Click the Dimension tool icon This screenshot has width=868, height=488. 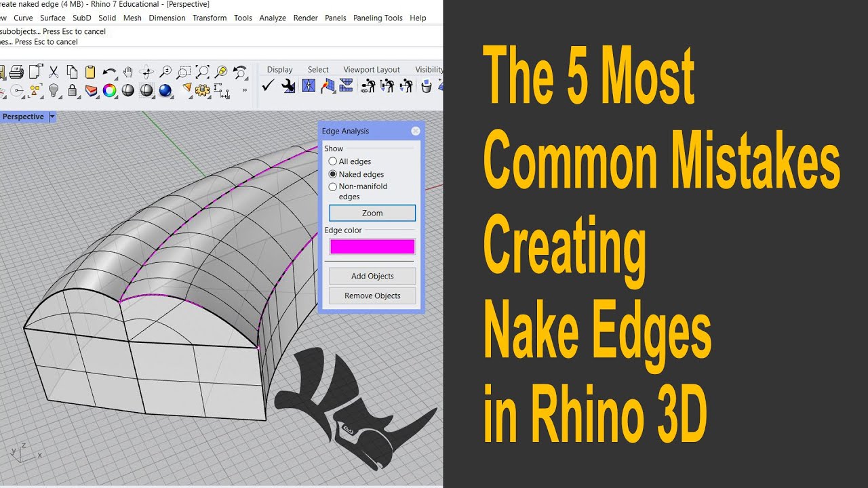pyautogui.click(x=221, y=90)
